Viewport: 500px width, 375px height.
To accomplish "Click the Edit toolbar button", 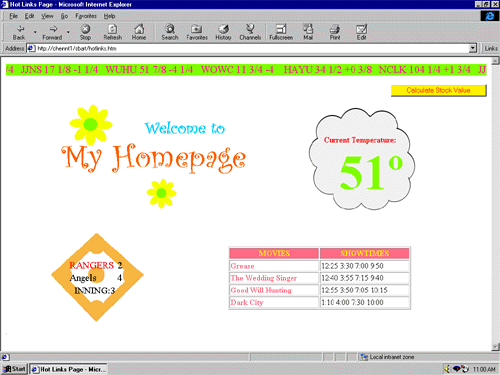I will point(361,32).
